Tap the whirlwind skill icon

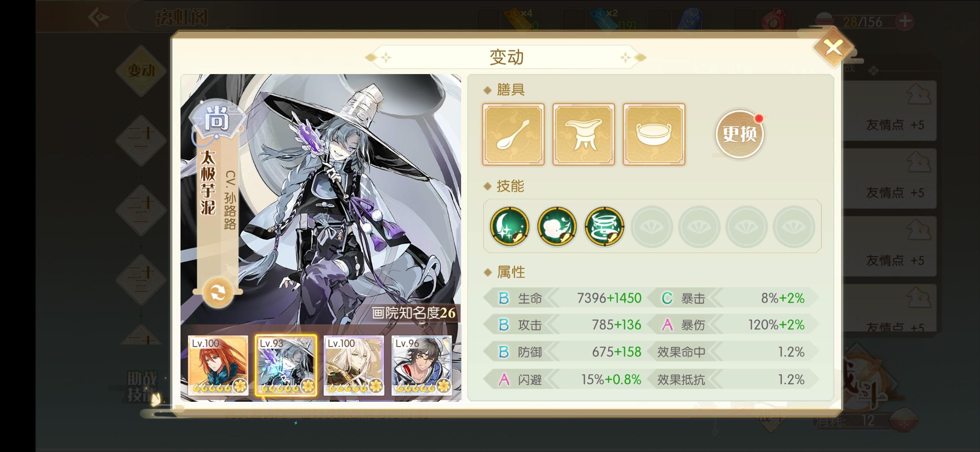(x=604, y=226)
